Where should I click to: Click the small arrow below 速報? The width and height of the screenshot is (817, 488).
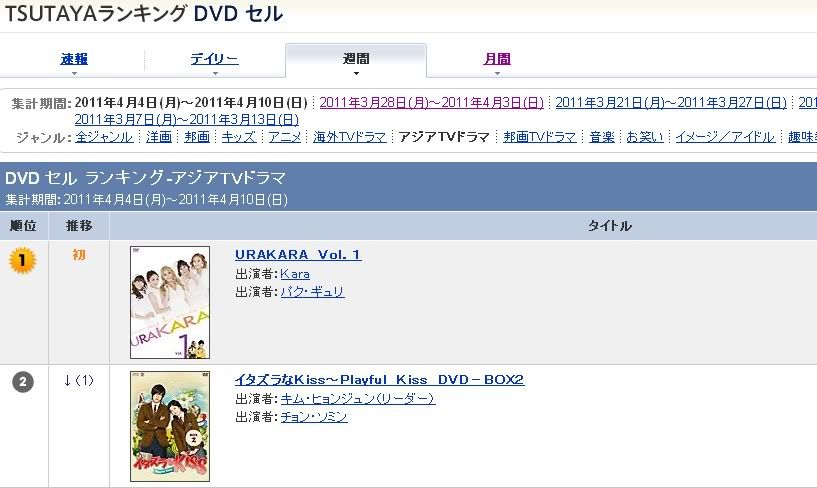click(74, 73)
